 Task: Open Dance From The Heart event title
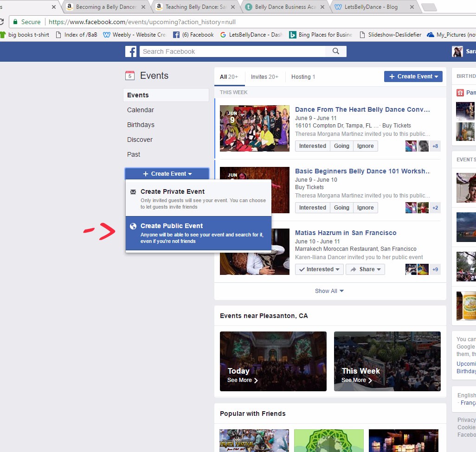[x=362, y=109]
